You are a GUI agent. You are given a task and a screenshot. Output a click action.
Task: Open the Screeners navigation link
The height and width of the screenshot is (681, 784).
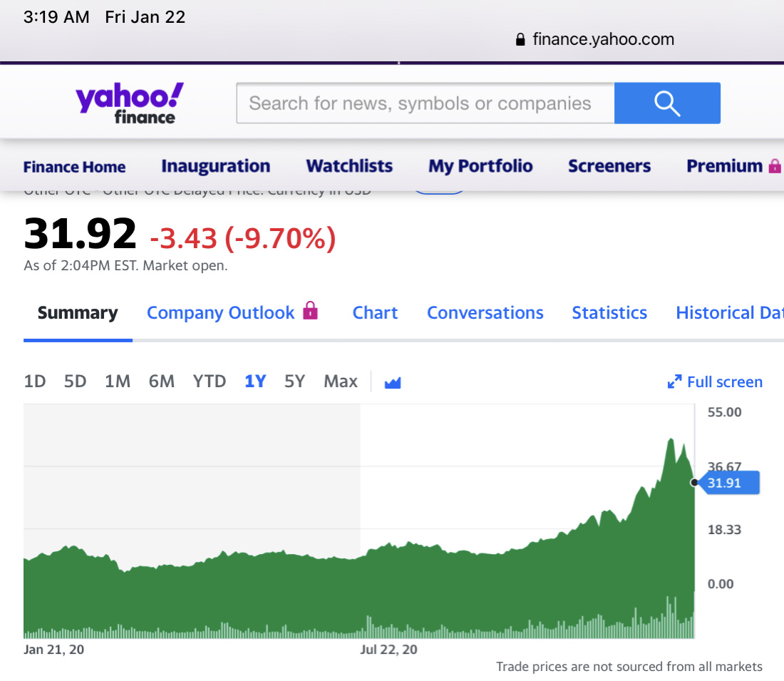pos(609,166)
